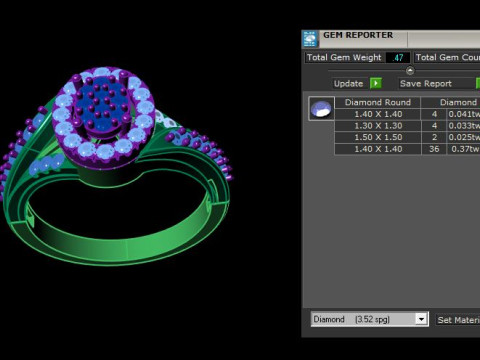480x360 pixels.
Task: Click the 0.37tw weight cell
Action: point(464,149)
